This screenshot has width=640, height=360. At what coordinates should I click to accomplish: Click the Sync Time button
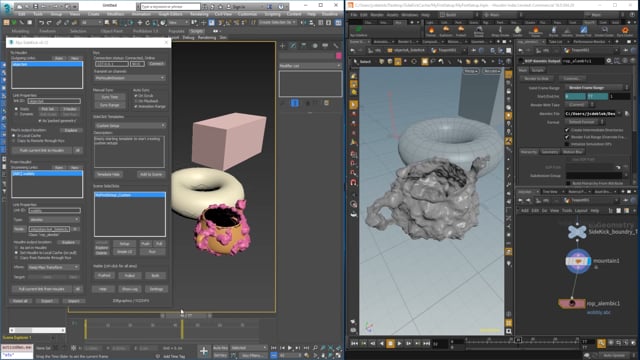click(x=109, y=97)
